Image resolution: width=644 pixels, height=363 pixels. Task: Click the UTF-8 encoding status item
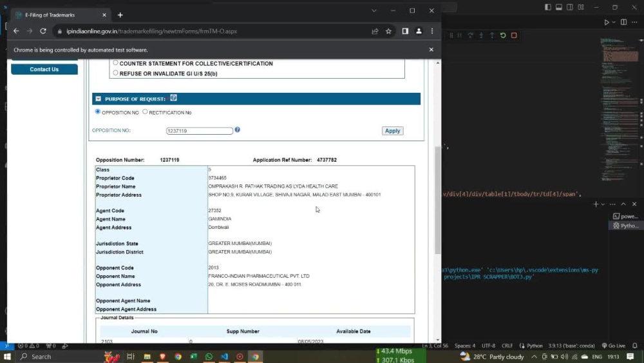(488, 346)
